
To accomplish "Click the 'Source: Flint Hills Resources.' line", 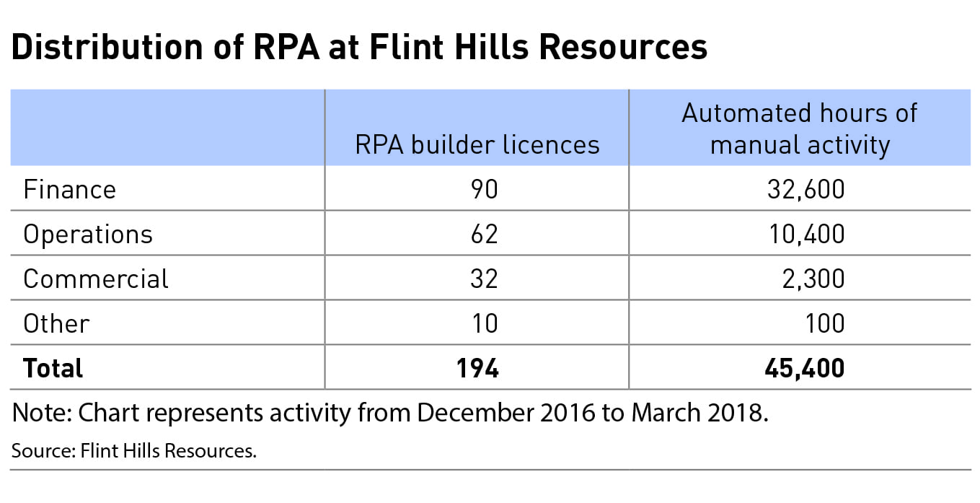I will pos(134,451).
